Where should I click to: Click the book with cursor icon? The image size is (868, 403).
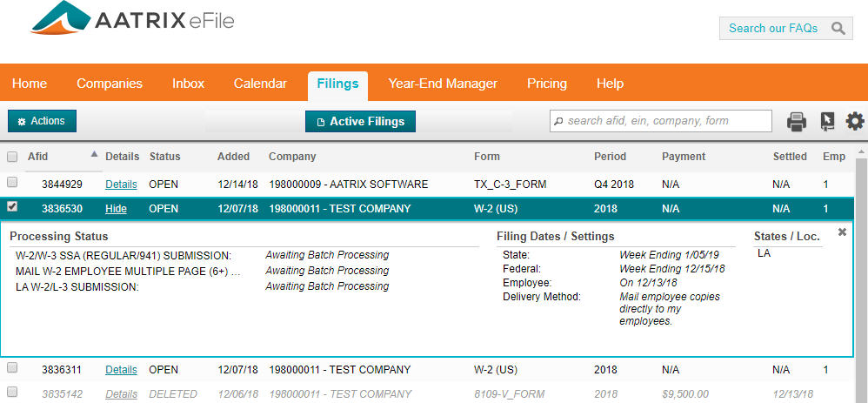tap(827, 122)
